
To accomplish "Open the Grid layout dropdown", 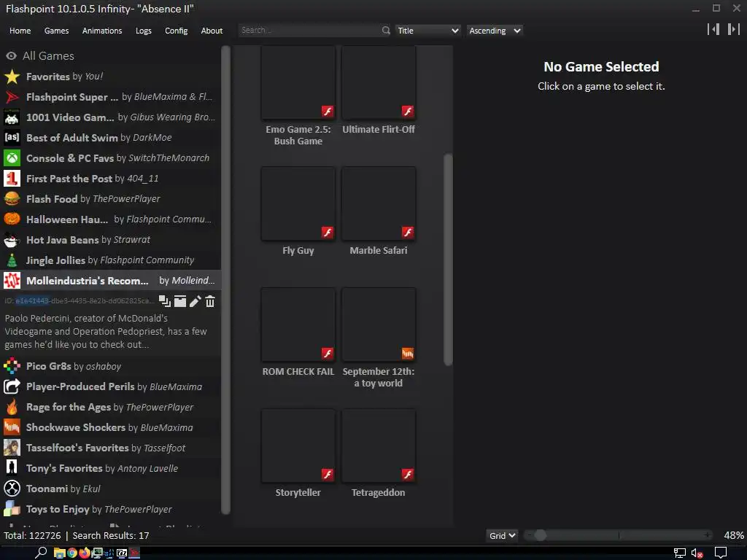I will (x=502, y=536).
